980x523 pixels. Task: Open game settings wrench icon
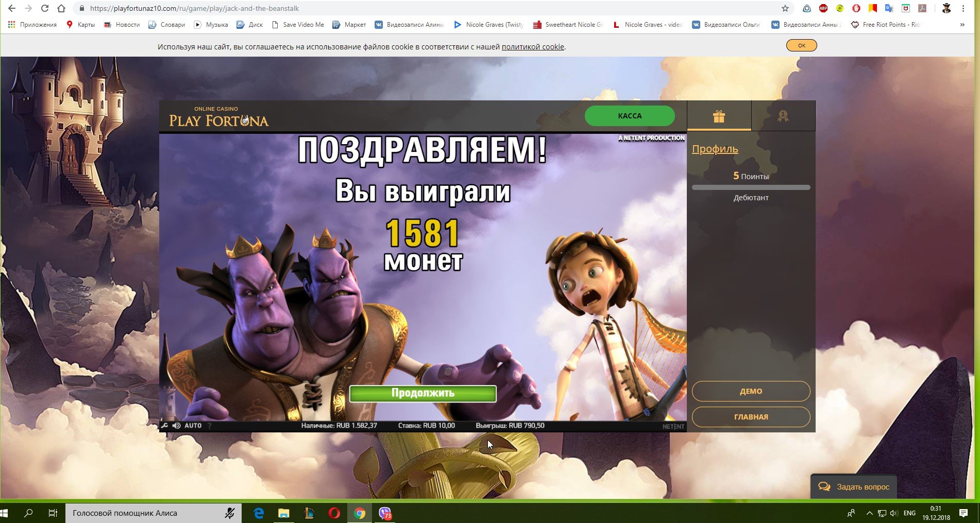165,426
